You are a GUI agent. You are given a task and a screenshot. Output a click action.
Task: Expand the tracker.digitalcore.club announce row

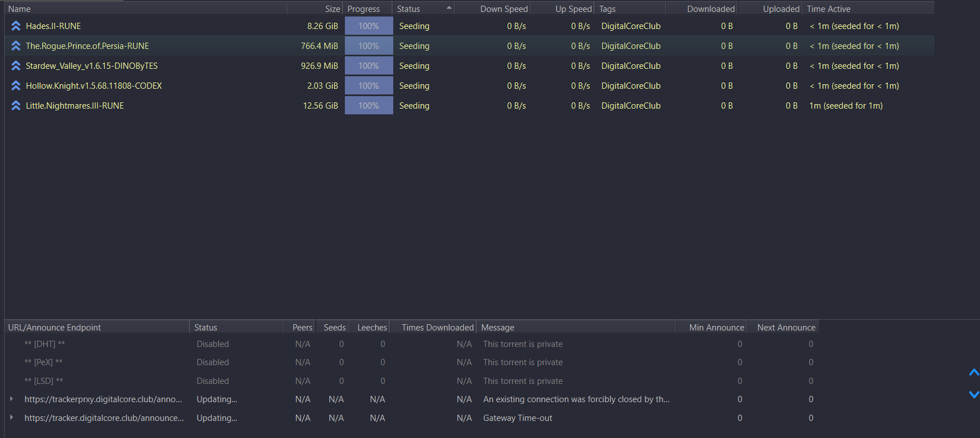pyautogui.click(x=11, y=418)
